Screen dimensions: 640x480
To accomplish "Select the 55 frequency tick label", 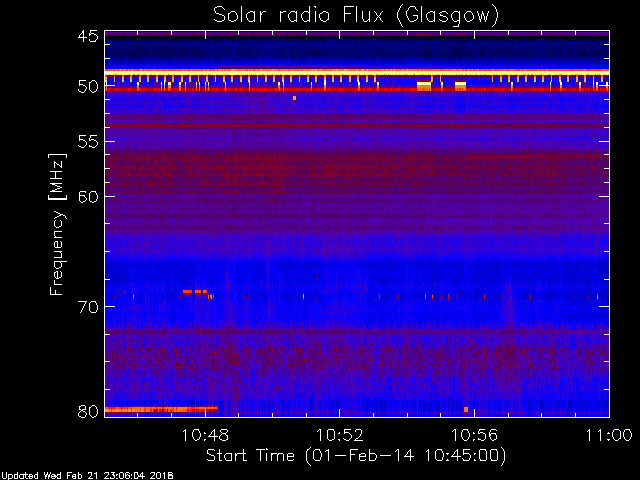I will click(88, 142).
